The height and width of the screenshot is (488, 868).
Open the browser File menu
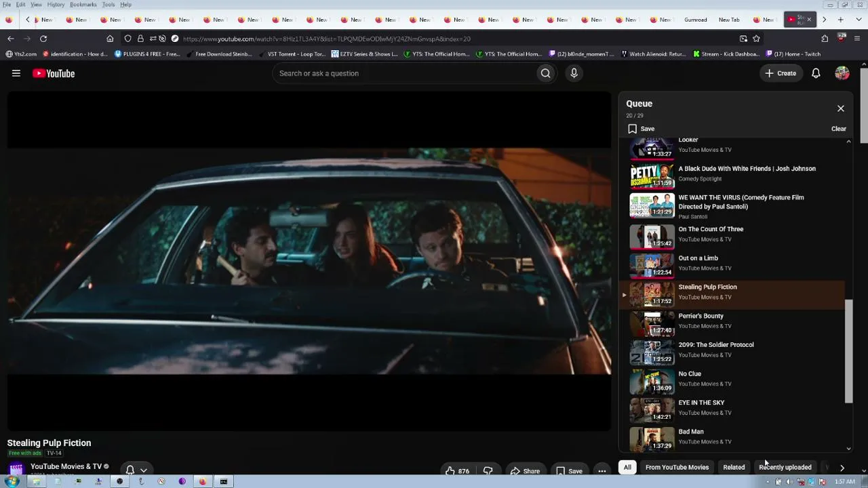(x=6, y=5)
